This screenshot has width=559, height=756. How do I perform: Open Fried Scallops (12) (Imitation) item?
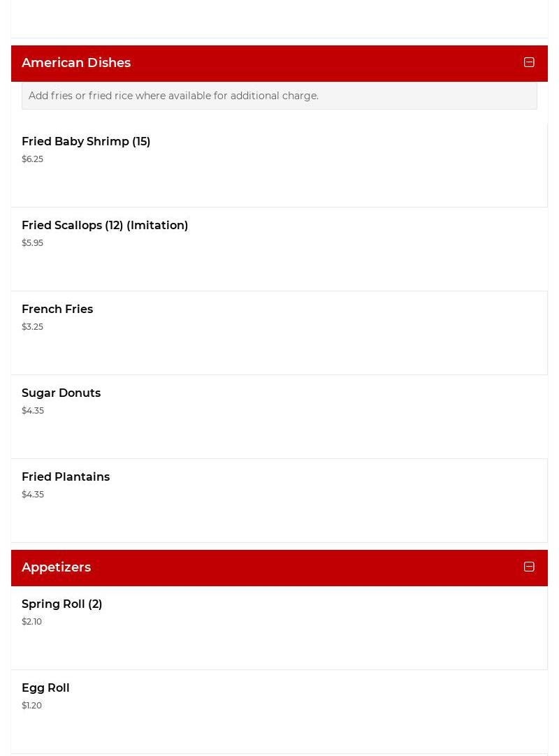pyautogui.click(x=105, y=226)
